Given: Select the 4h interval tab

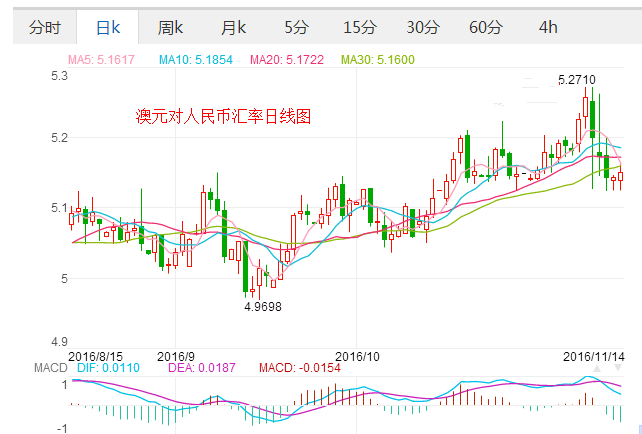Looking at the screenshot, I should coord(548,28).
